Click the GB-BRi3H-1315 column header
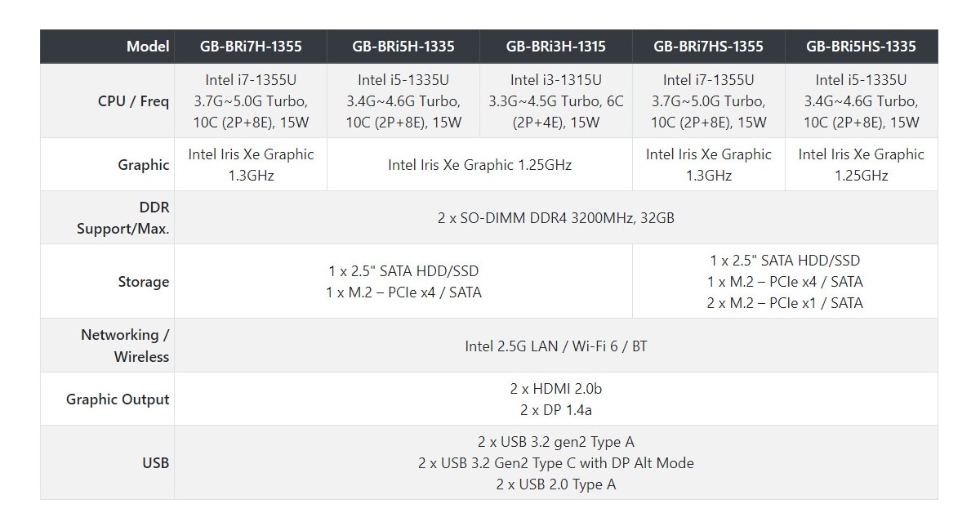The height and width of the screenshot is (531, 980). (555, 47)
